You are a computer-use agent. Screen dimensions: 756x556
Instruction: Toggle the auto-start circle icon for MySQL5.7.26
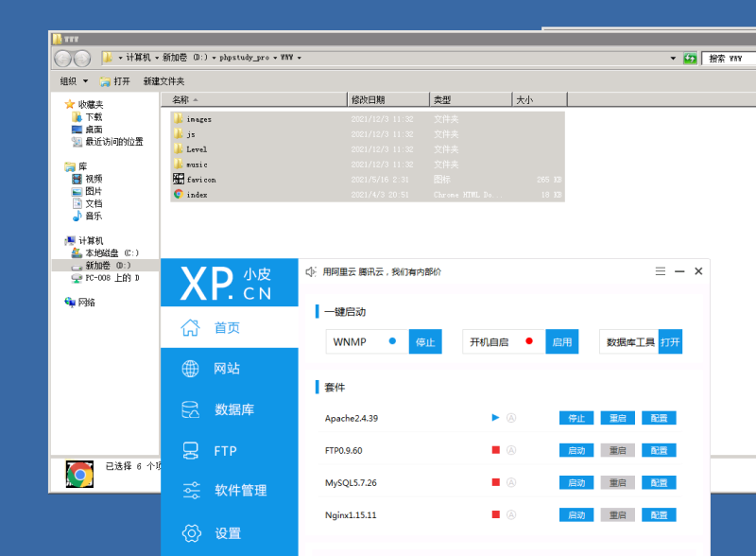click(511, 482)
